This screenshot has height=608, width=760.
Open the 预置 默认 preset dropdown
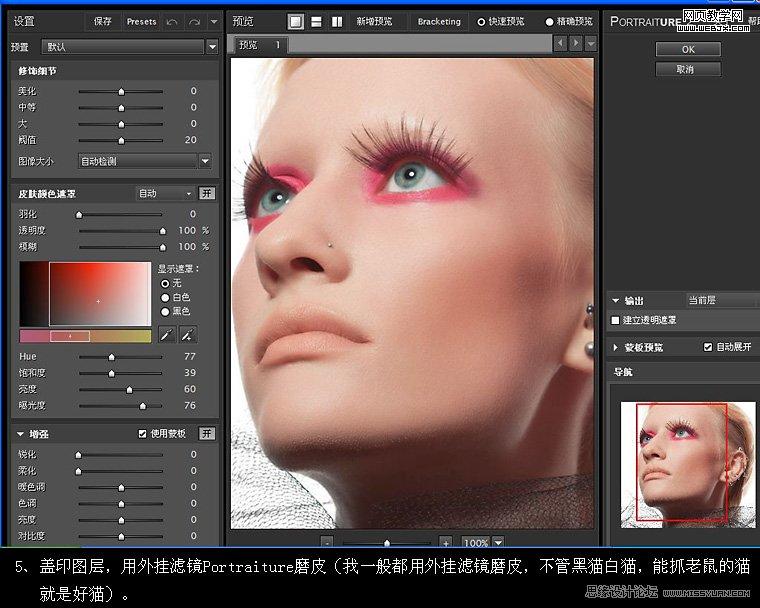pyautogui.click(x=129, y=47)
